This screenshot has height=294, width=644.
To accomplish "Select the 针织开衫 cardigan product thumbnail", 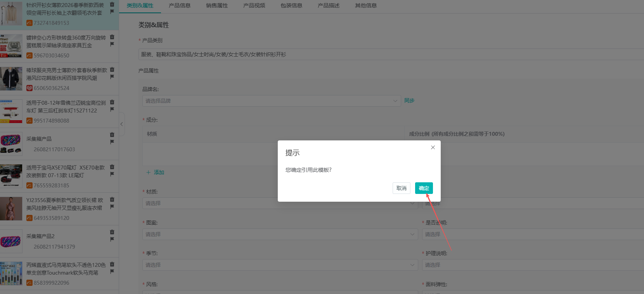I will point(11,14).
